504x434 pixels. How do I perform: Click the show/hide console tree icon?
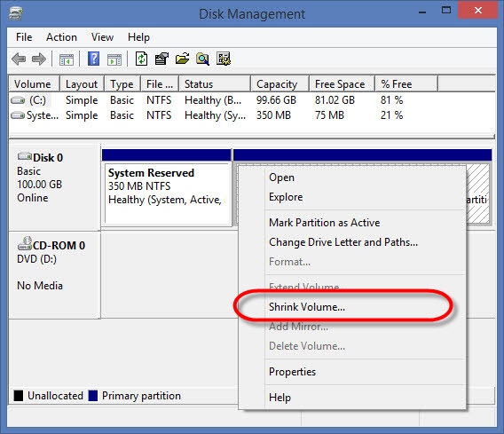(67, 59)
